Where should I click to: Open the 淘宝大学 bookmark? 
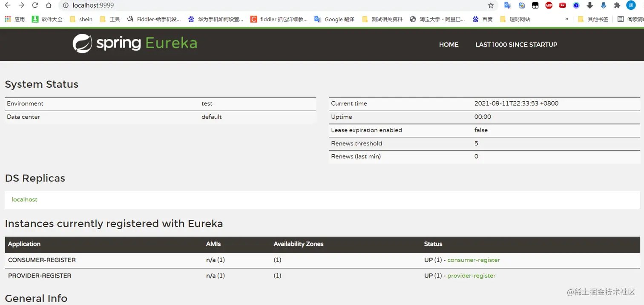[x=437, y=19]
